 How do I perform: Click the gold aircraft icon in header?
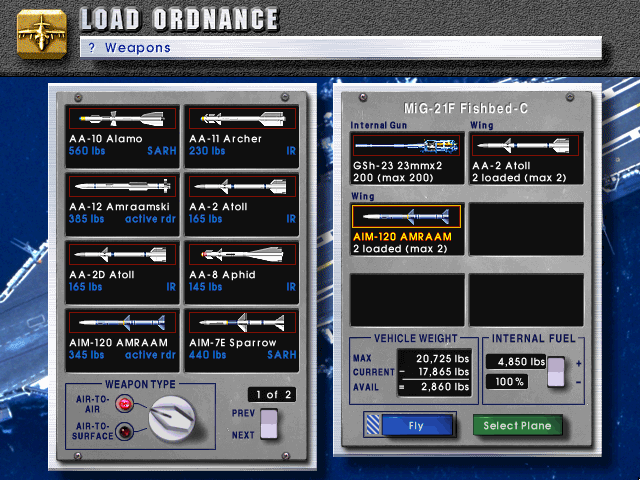(42, 34)
